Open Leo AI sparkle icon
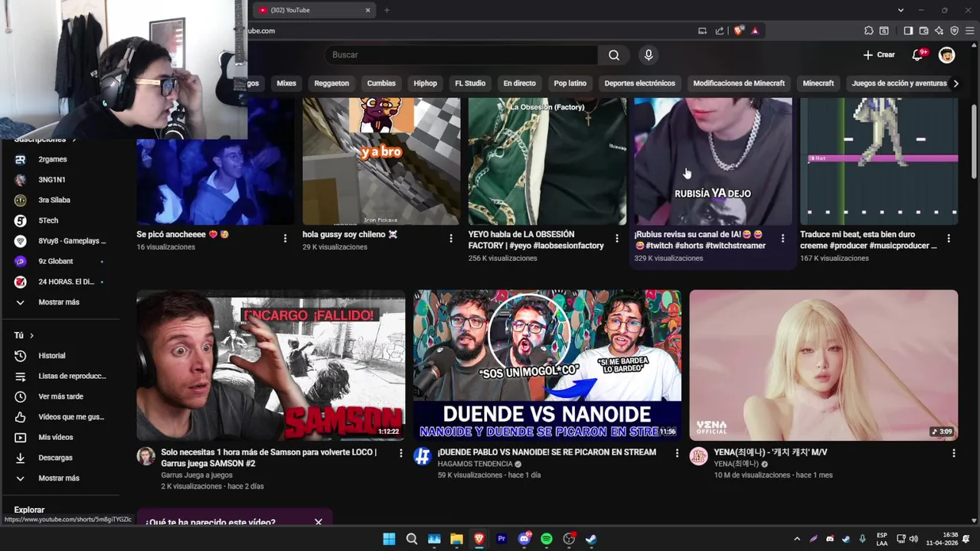This screenshot has width=980, height=551. point(939,31)
